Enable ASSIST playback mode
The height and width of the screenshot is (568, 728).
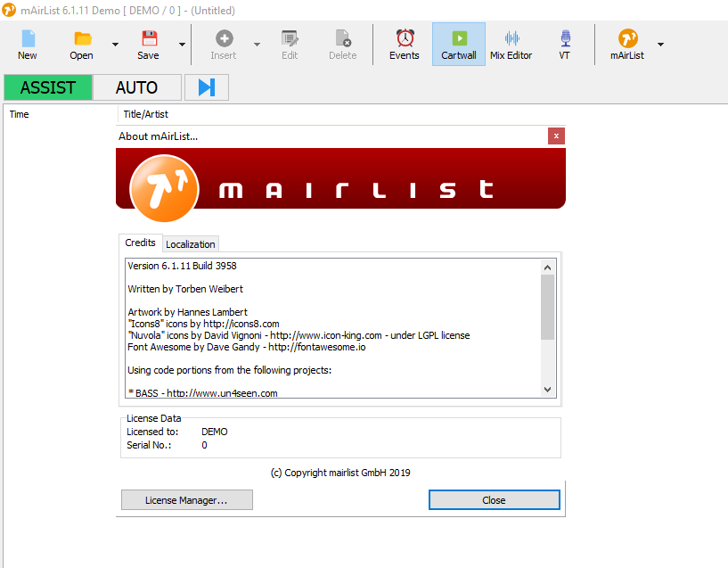coord(47,86)
